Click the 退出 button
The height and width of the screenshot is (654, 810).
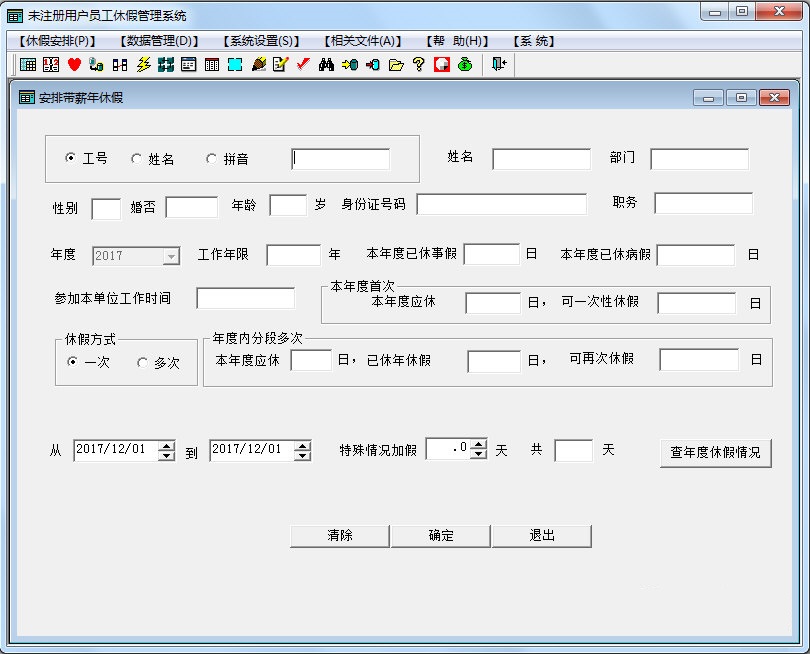click(542, 536)
